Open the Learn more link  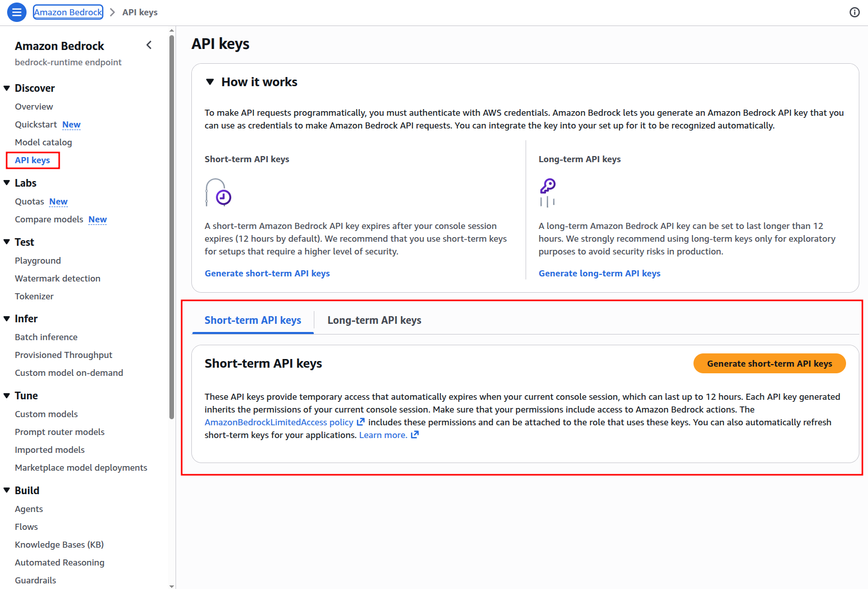(x=383, y=435)
